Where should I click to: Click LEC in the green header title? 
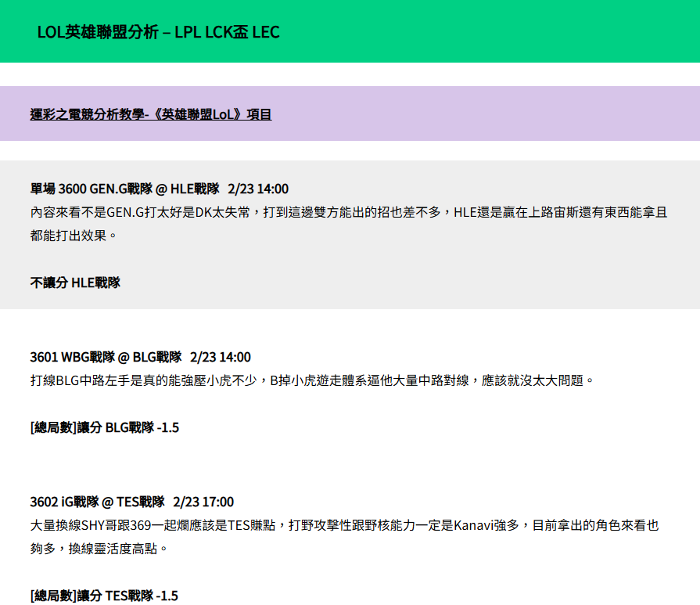point(266,32)
